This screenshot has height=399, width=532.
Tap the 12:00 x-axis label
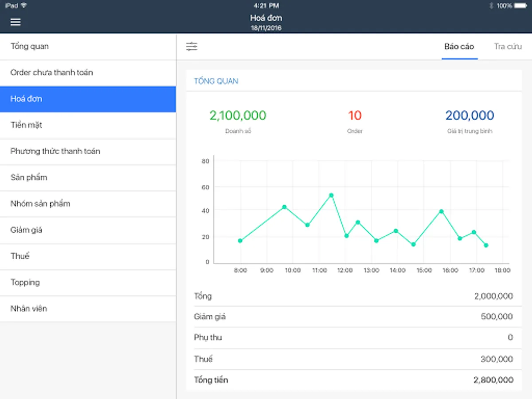(x=345, y=270)
